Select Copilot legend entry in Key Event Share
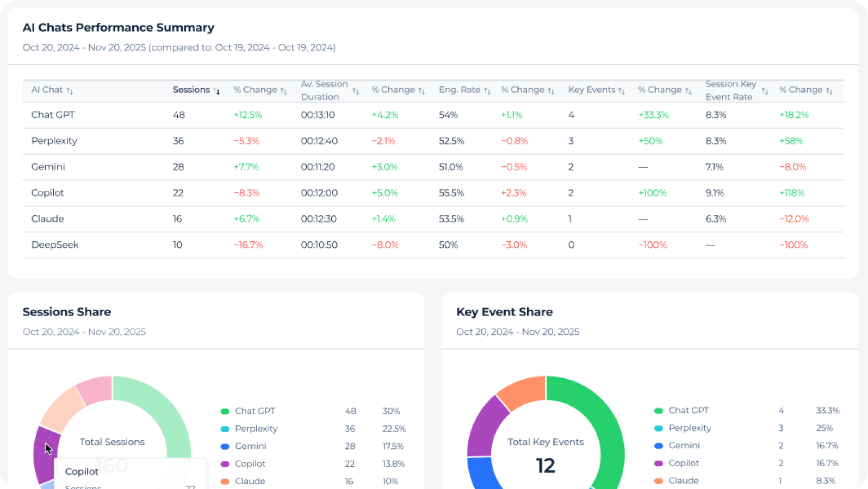The width and height of the screenshot is (868, 489). 684,463
